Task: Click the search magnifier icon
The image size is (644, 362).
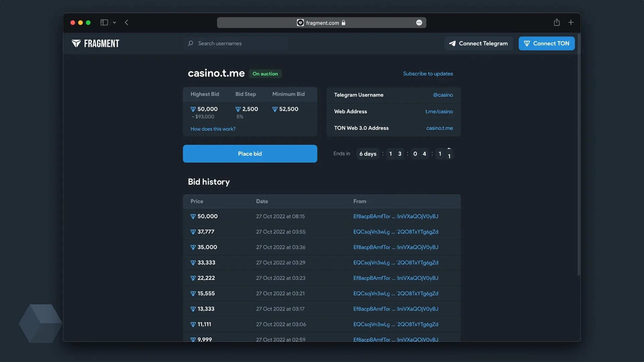Action: point(191,44)
